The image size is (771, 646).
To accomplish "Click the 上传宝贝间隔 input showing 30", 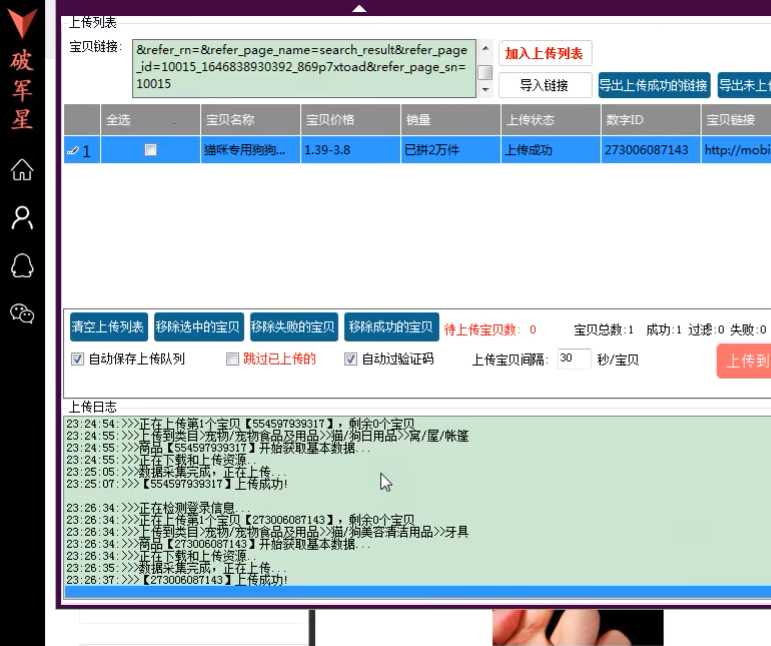I will (x=574, y=359).
